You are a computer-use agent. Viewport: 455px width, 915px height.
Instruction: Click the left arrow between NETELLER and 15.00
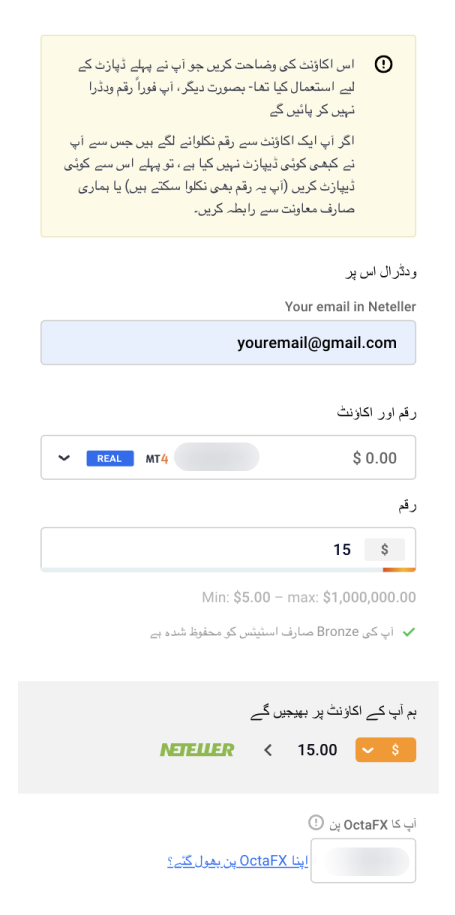[268, 750]
